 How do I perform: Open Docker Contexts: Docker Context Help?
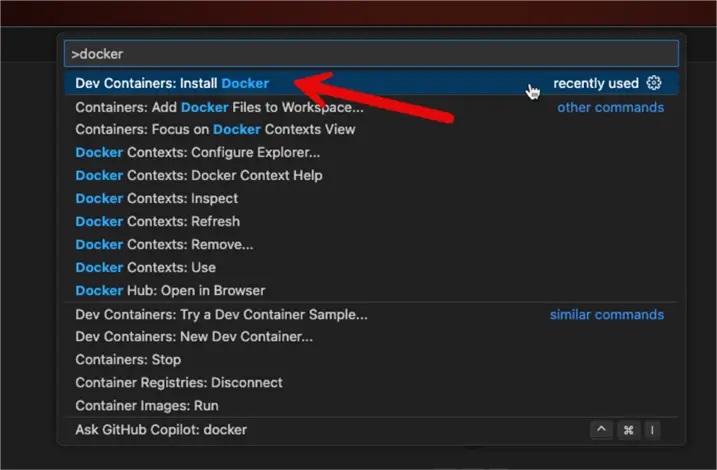[x=371, y=175]
